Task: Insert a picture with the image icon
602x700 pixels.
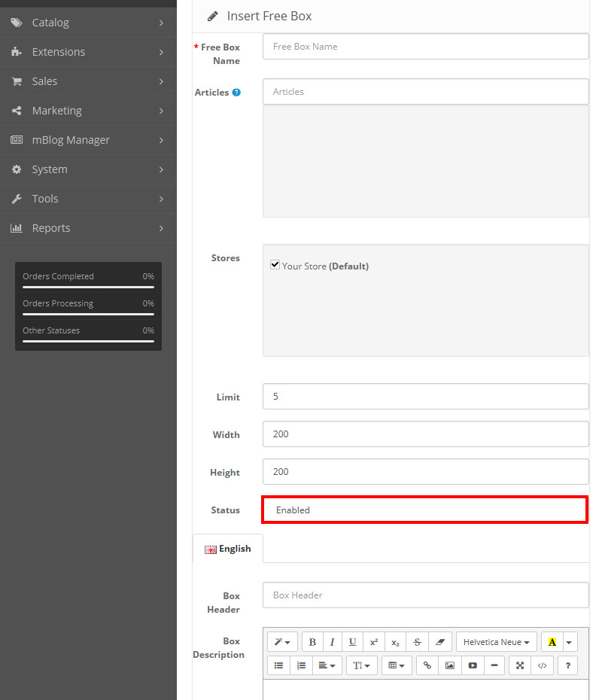Action: [450, 665]
